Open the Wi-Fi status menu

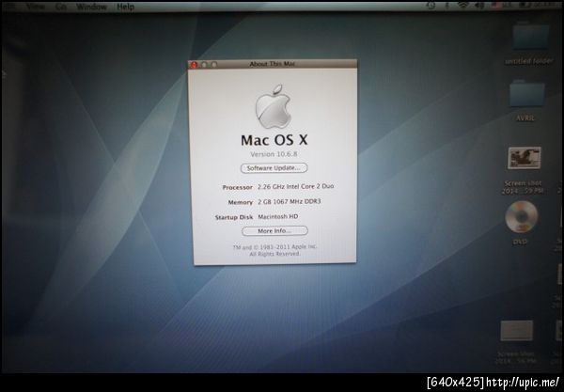pos(463,6)
